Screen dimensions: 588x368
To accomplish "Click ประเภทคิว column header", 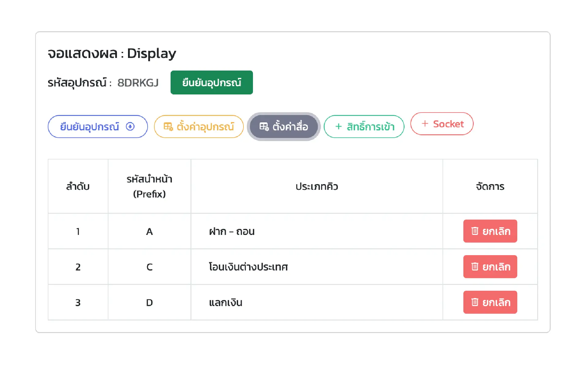I will click(317, 186).
